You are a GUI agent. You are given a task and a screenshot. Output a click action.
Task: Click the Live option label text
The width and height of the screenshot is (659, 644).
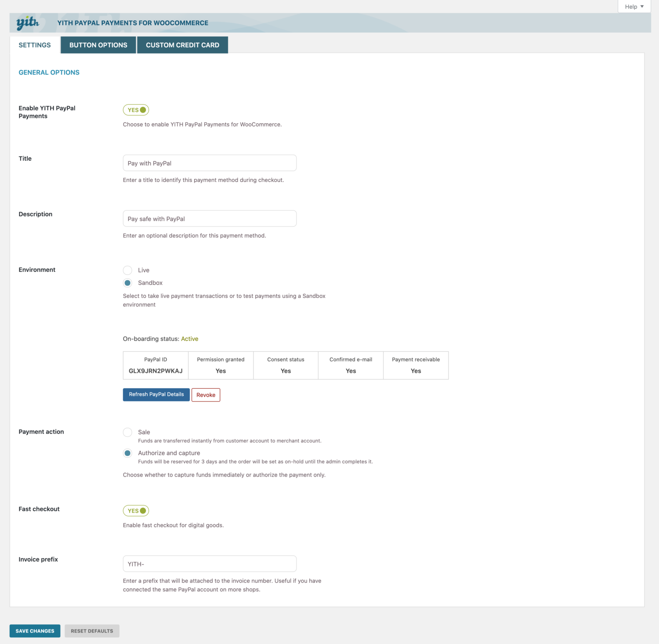(144, 270)
